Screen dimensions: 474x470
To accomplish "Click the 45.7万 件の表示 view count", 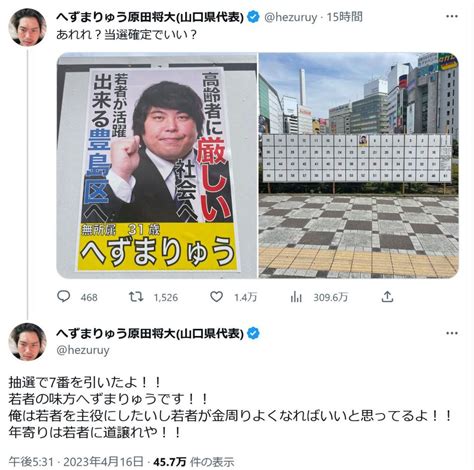I will [x=194, y=462].
